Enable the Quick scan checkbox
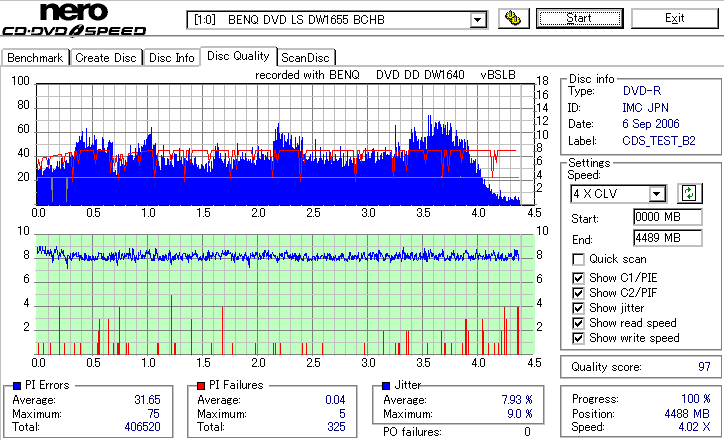The height and width of the screenshot is (441, 724). point(578,260)
